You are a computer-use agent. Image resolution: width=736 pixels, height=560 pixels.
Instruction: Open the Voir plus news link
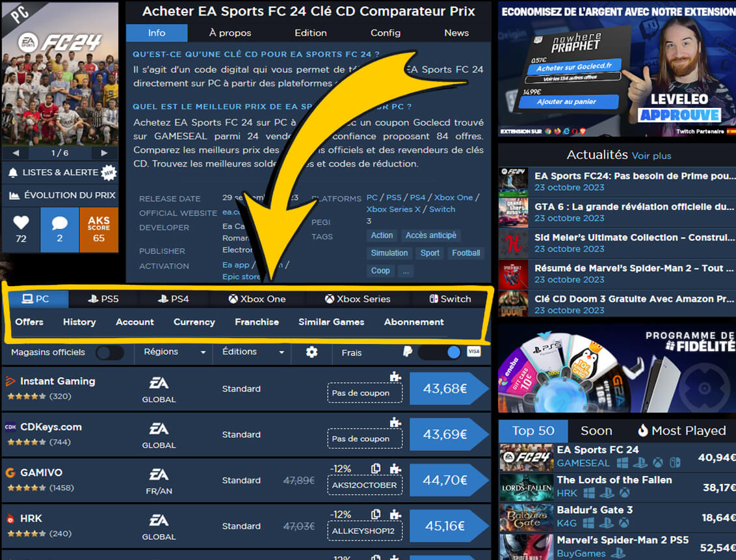(651, 155)
